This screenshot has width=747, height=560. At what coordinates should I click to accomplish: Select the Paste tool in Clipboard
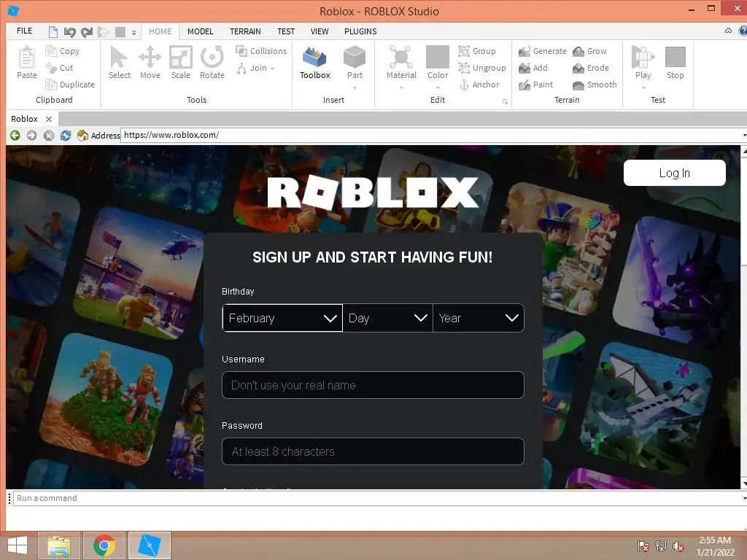(27, 63)
